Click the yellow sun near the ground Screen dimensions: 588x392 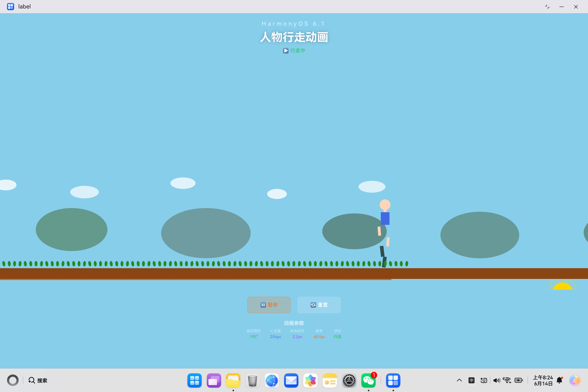click(x=563, y=286)
